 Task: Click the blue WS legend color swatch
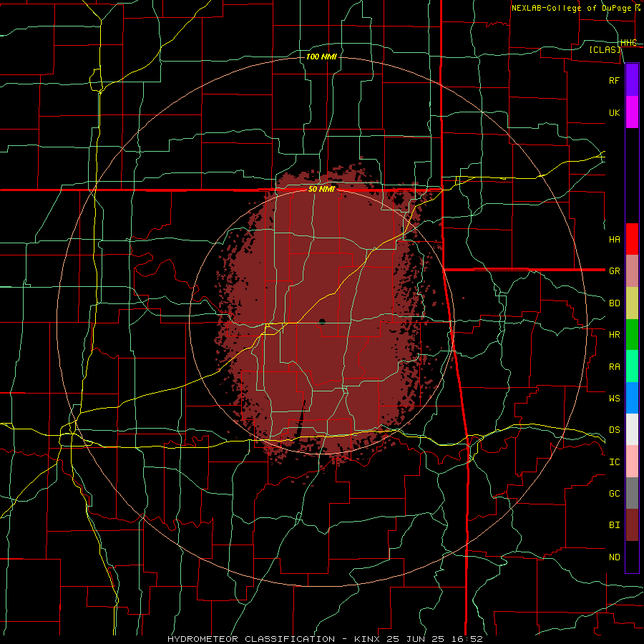click(x=632, y=398)
